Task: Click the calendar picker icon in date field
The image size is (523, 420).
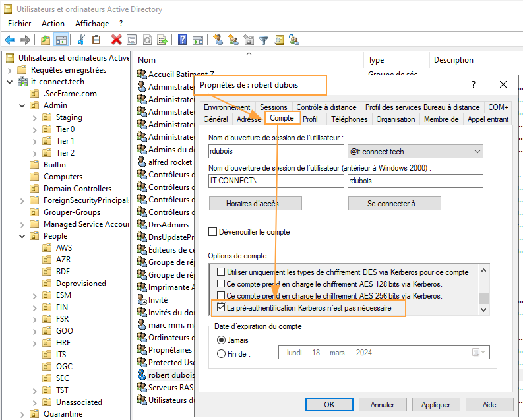Action: pyautogui.click(x=479, y=352)
